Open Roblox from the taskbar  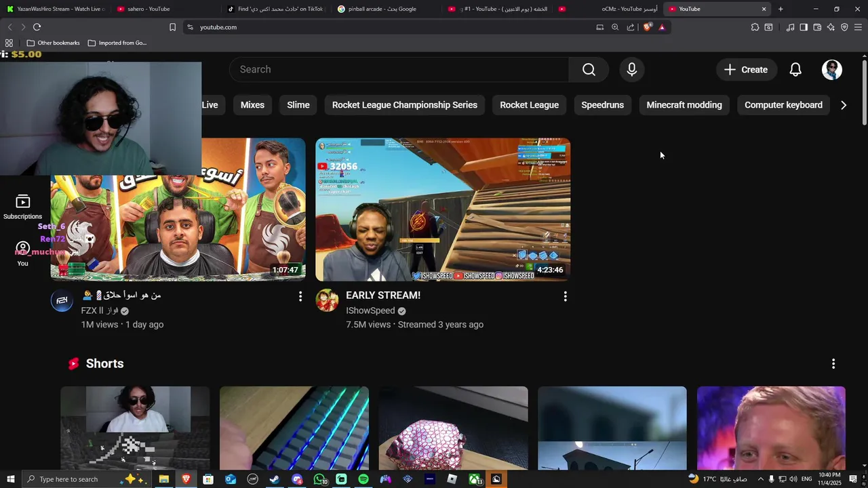452,479
